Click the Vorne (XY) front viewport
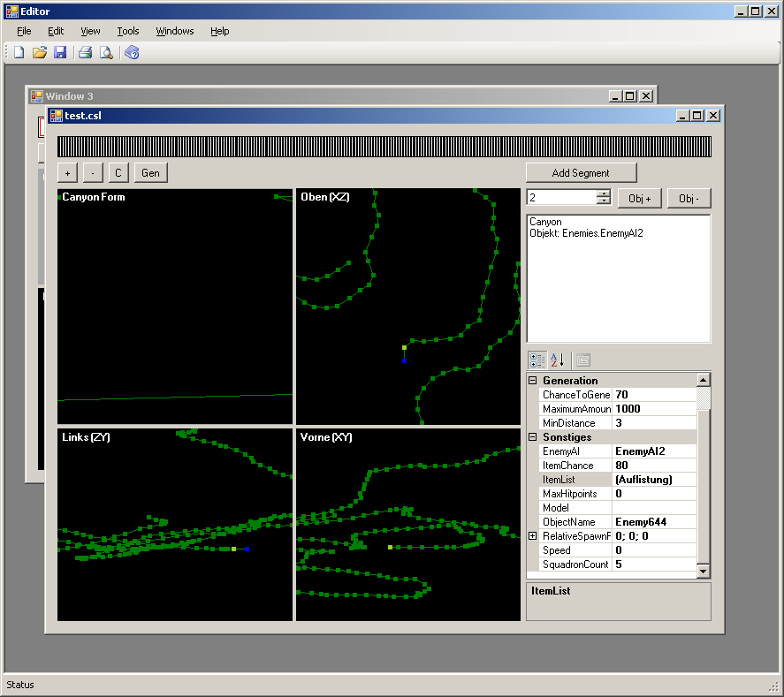 [408, 525]
